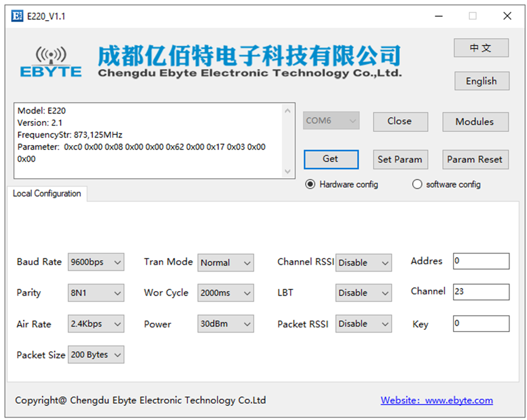This screenshot has width=527, height=420.
Task: Click the Key input field
Action: (x=481, y=324)
